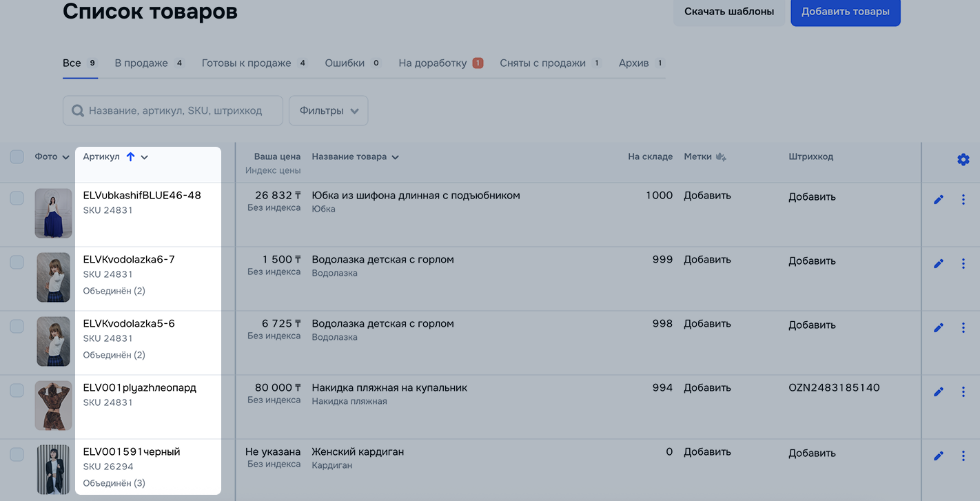The image size is (980, 501).
Task: Click the search magnifier icon
Action: tap(78, 110)
